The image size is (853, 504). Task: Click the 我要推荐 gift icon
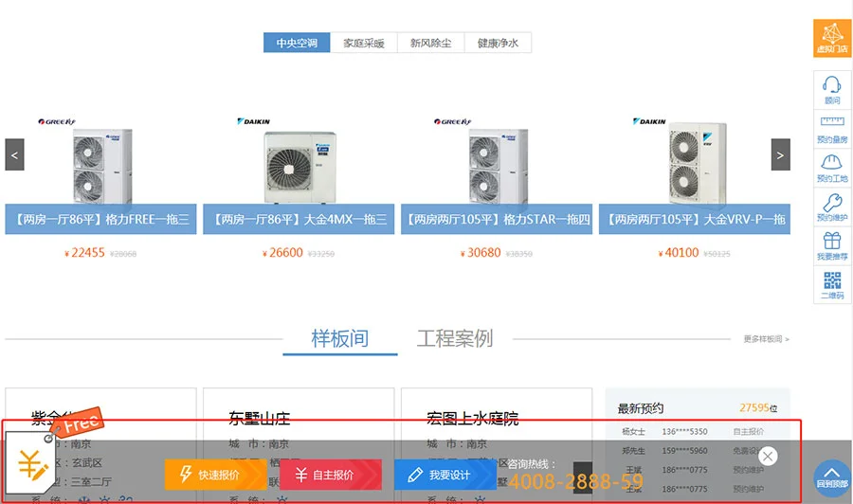click(832, 245)
